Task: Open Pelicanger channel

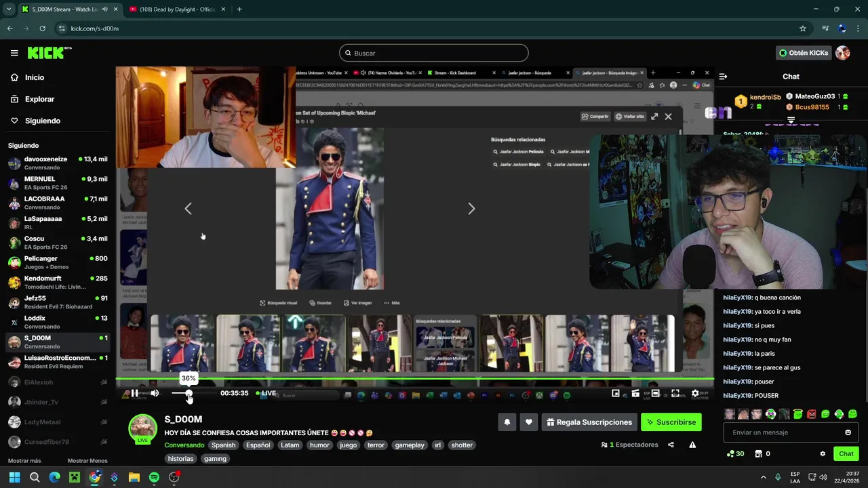Action: 58,262
